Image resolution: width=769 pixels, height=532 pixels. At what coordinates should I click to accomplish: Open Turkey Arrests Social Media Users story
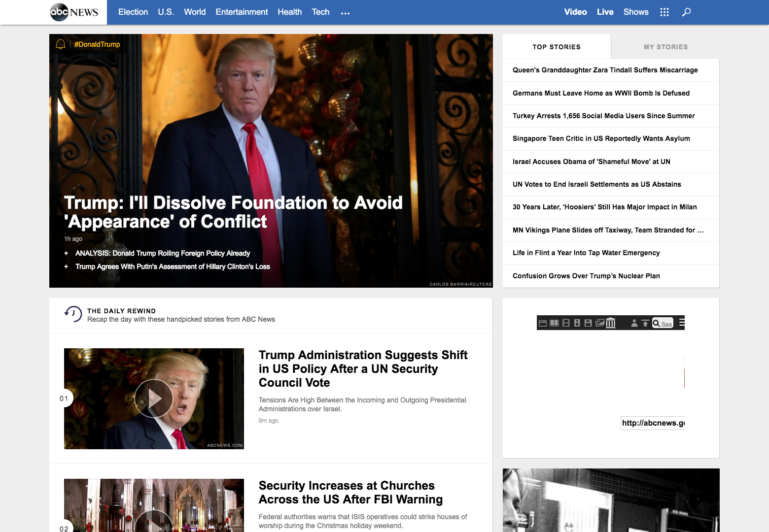pyautogui.click(x=604, y=116)
